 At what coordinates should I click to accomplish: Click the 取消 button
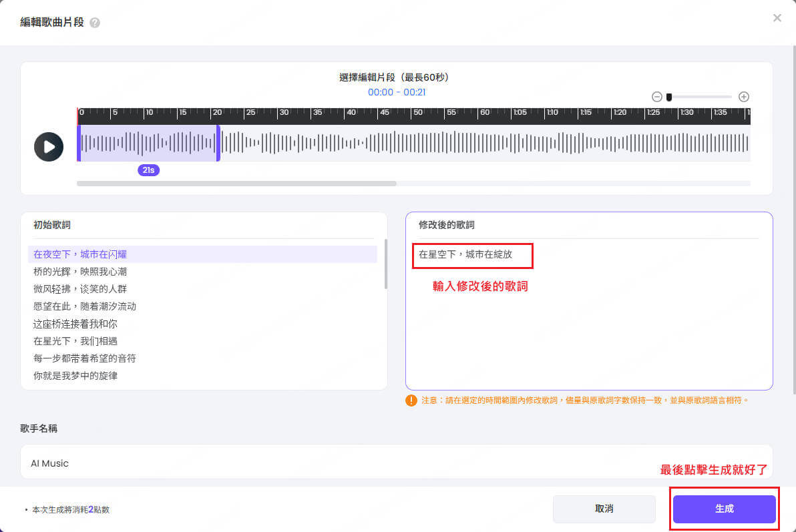point(604,509)
